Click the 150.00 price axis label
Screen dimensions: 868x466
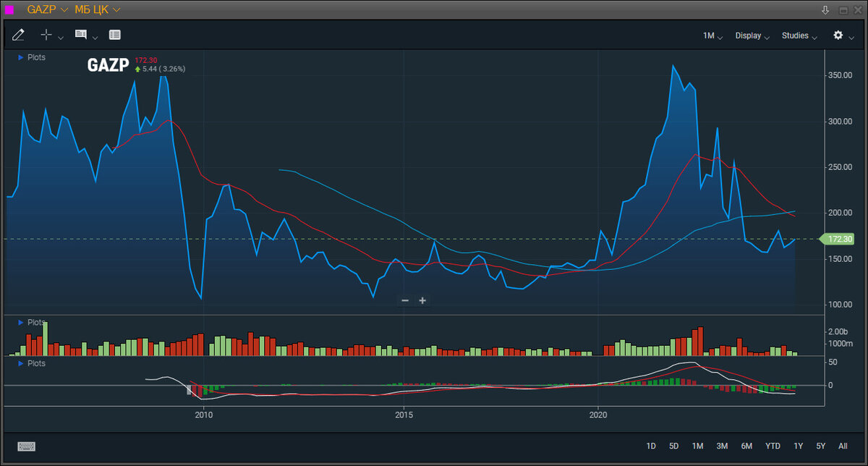(840, 258)
